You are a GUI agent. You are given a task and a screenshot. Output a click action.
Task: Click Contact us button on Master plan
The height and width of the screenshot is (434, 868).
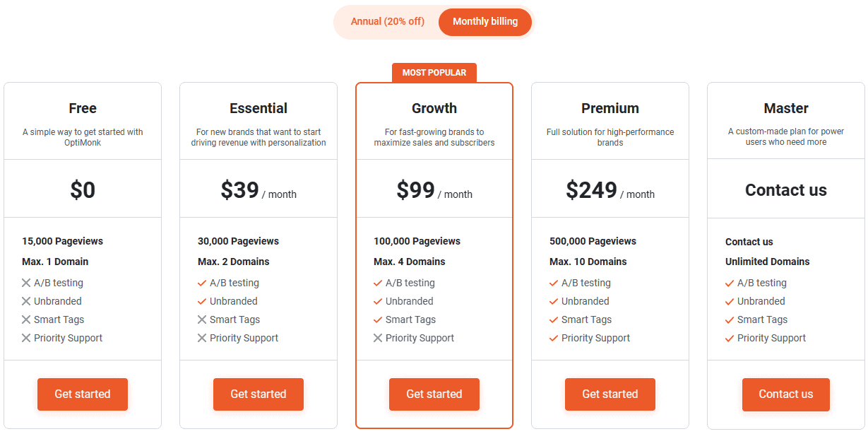pos(785,394)
